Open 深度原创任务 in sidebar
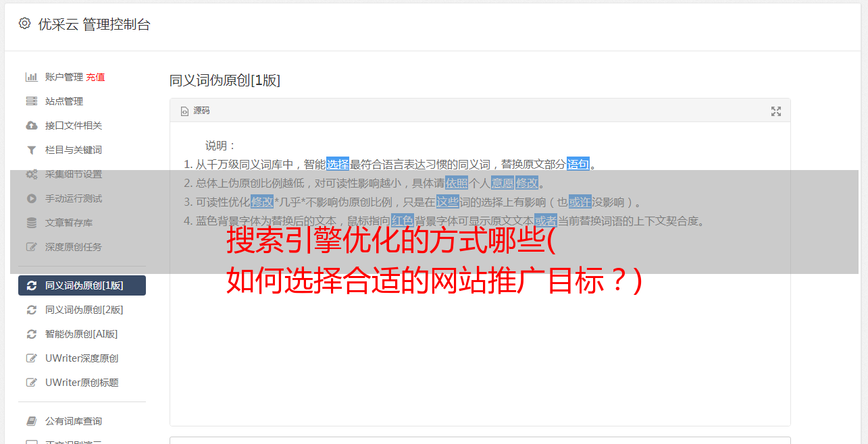Screen dimensions: 868x444 [82, 247]
